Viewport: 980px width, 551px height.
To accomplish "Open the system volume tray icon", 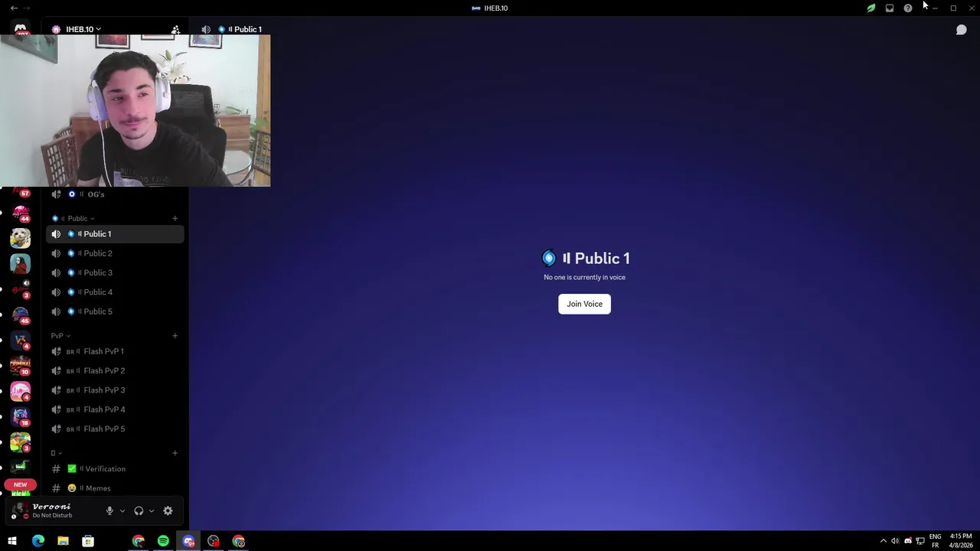I will [895, 541].
